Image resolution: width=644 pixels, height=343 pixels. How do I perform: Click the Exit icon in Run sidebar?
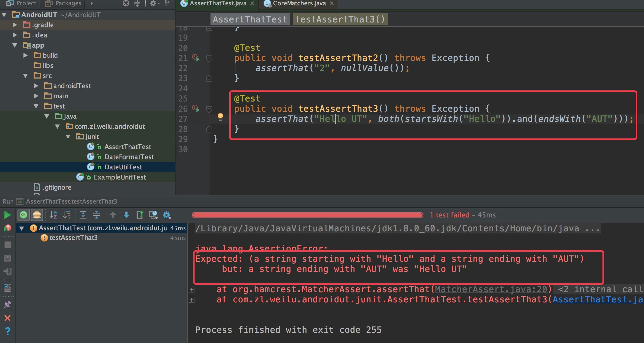[x=7, y=271]
